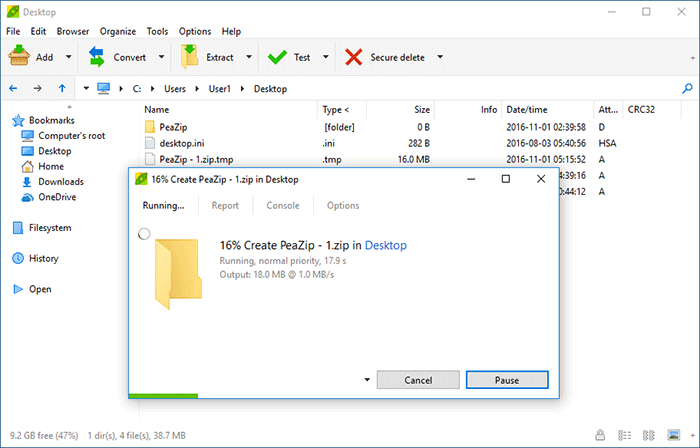Switch to image thumbnail view icon
The height and width of the screenshot is (448, 700).
(x=674, y=435)
